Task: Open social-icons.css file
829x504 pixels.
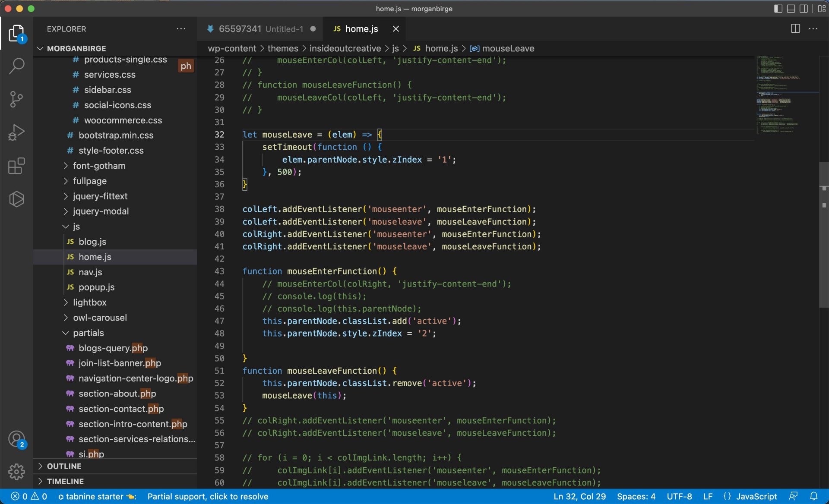Action: (115, 105)
